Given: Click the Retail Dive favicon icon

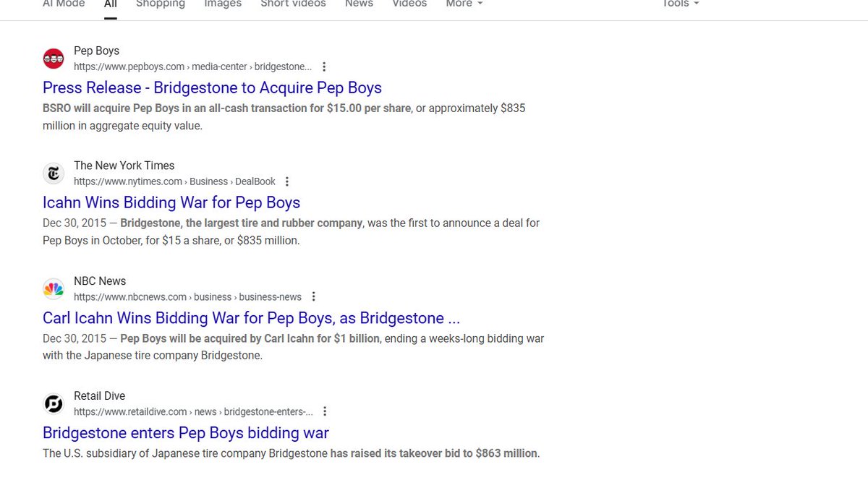Looking at the screenshot, I should [54, 403].
